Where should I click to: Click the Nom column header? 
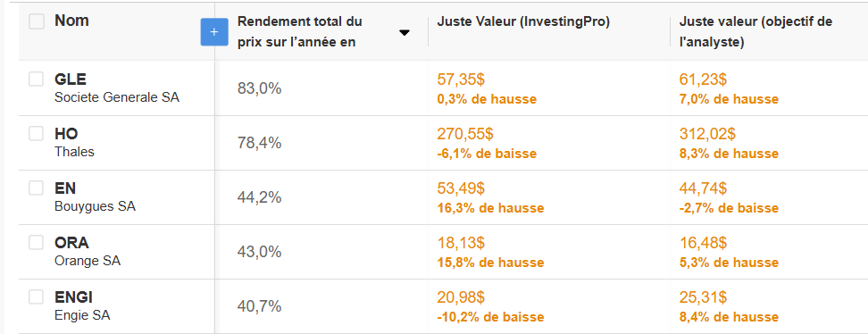(71, 21)
